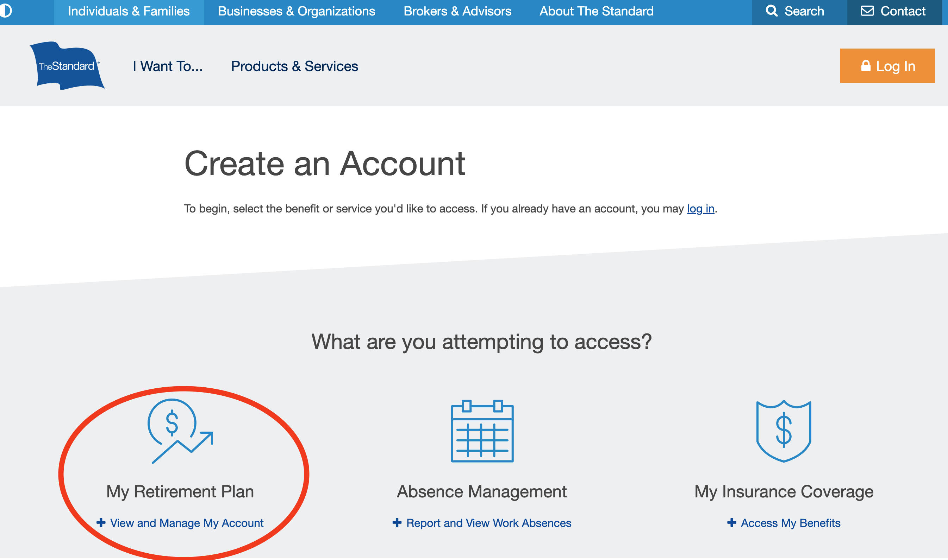Toggle the half-circle contrast icon
This screenshot has height=560, width=948.
coord(5,11)
